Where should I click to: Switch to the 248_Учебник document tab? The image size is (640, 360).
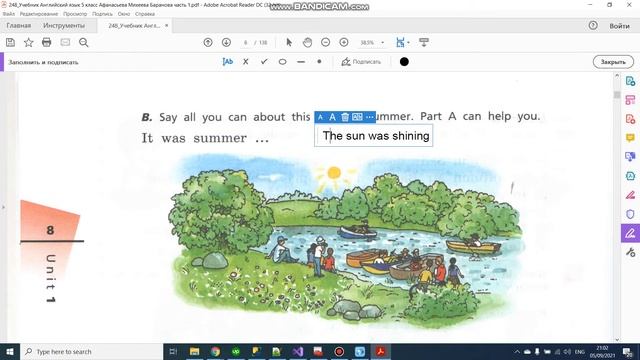tap(134, 25)
